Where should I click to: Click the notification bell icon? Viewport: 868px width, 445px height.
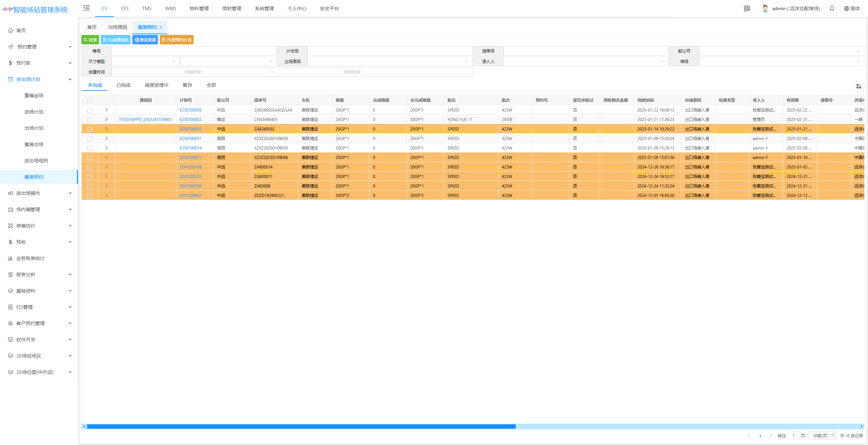[x=832, y=8]
